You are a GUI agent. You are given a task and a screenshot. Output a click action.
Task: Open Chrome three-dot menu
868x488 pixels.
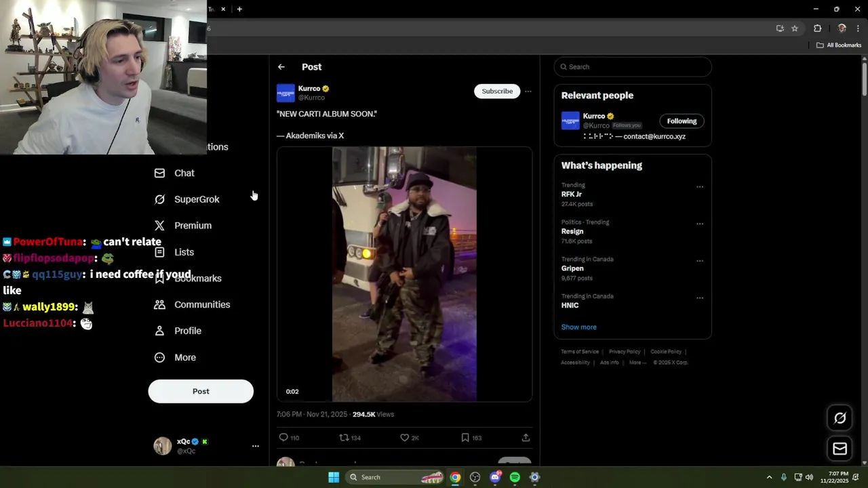[858, 28]
